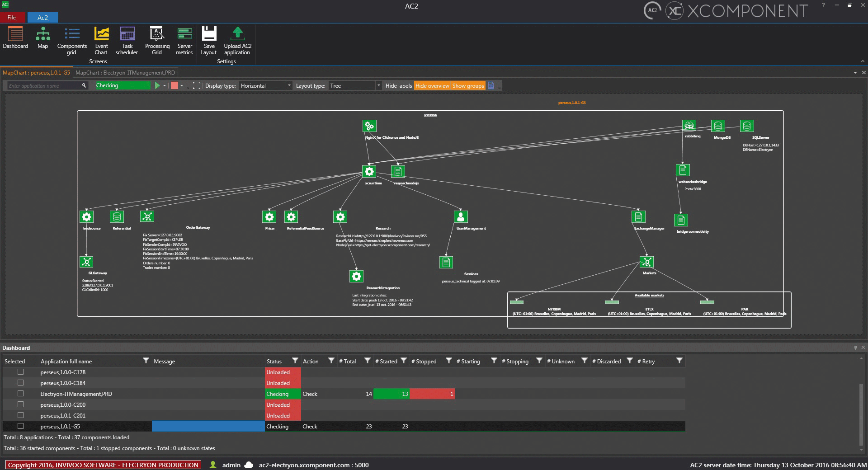Select the ResearchIntegration node icon
The image size is (868, 470).
[x=356, y=276]
